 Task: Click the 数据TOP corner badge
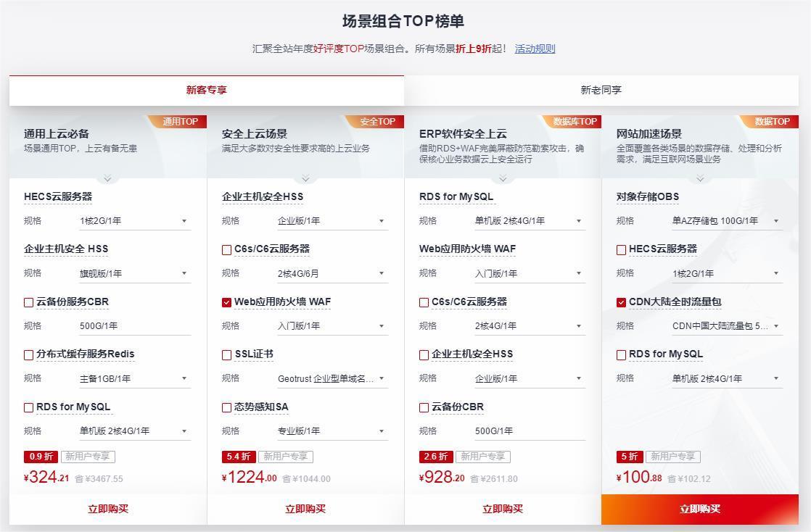770,122
